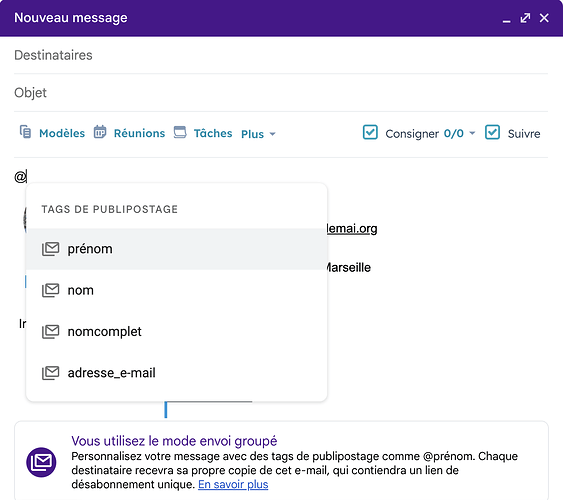Open the En savoir plus link
563x500 pixels.
coord(233,484)
